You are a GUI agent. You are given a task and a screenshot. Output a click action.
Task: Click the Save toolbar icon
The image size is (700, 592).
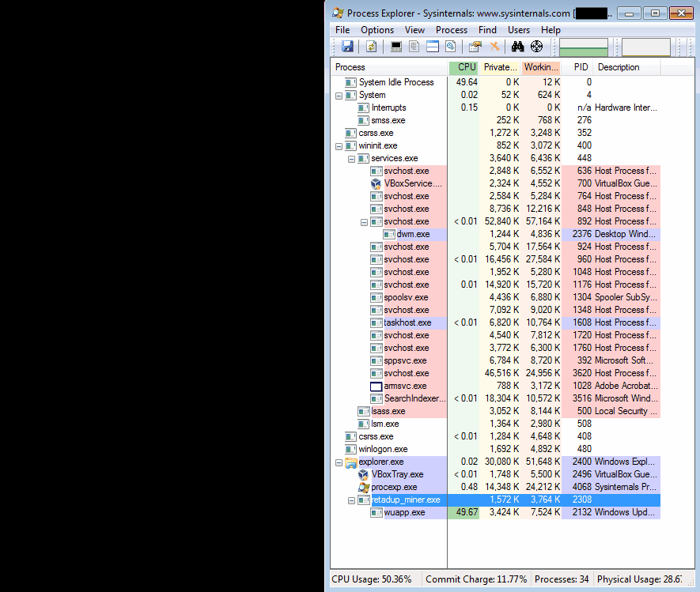point(347,47)
